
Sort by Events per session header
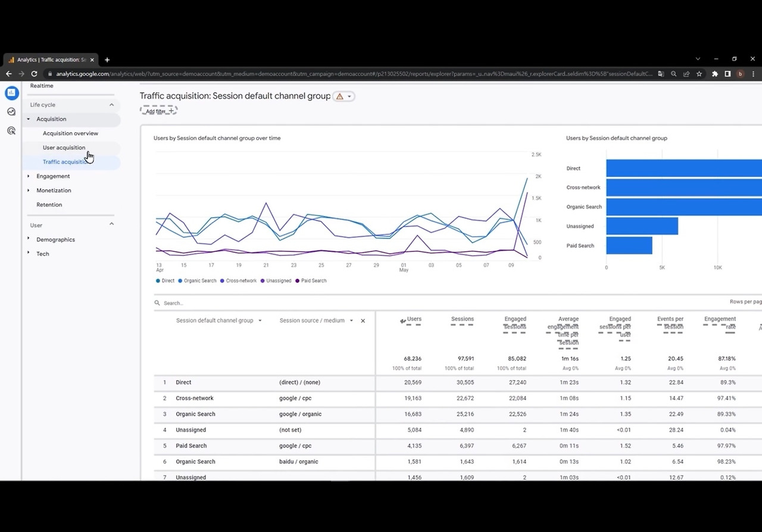(x=670, y=323)
